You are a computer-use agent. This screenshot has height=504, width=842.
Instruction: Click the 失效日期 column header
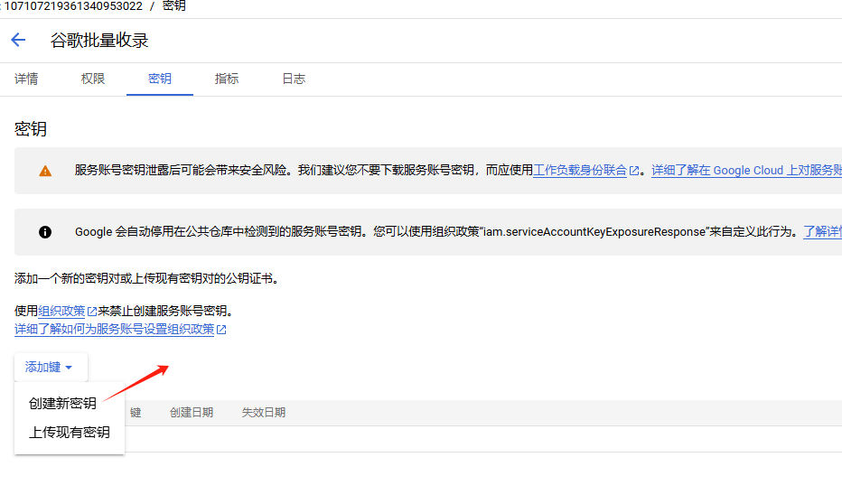coord(263,412)
